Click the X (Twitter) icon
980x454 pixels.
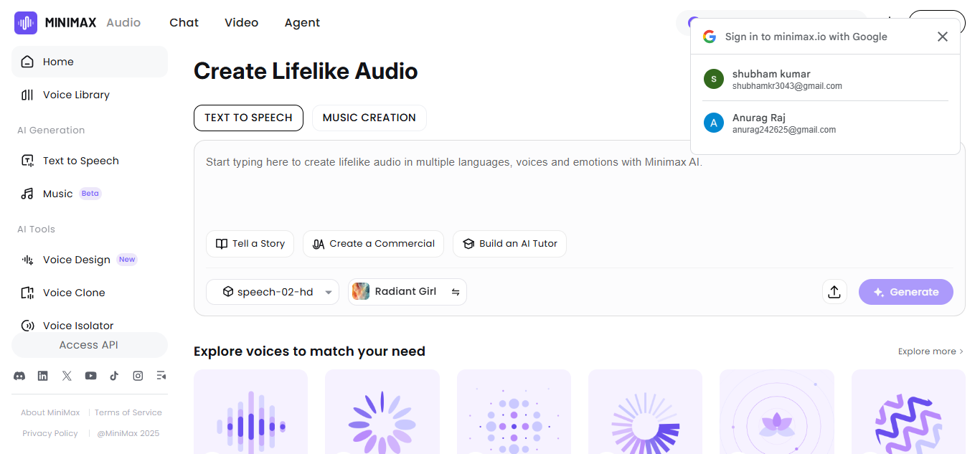67,376
